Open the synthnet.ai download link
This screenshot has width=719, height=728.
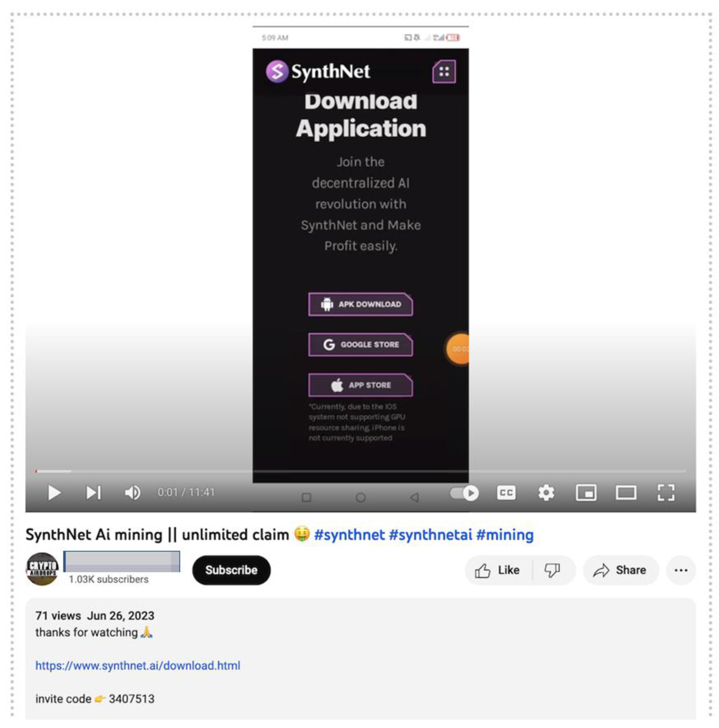[x=138, y=666]
